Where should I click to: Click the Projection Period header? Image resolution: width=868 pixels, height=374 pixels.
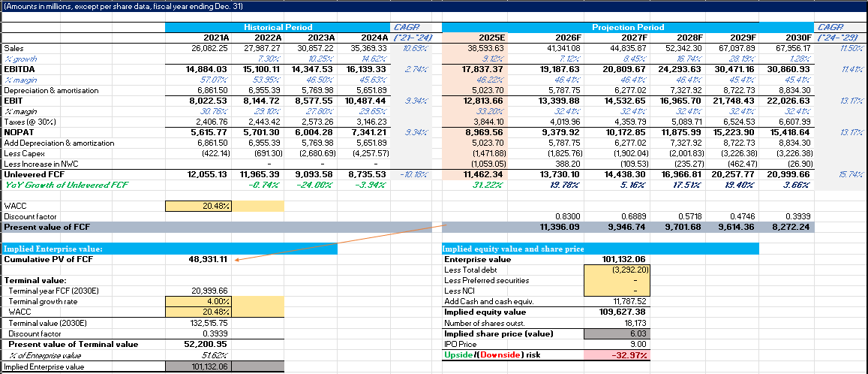[628, 27]
